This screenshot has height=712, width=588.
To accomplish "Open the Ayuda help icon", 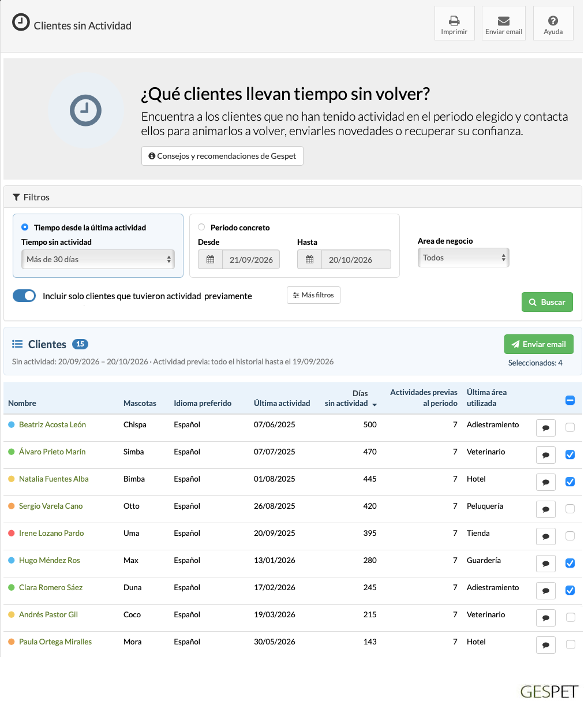I will pos(553,21).
